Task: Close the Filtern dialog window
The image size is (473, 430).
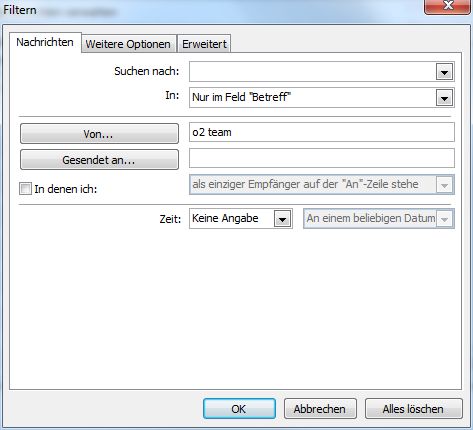Action: coord(448,6)
